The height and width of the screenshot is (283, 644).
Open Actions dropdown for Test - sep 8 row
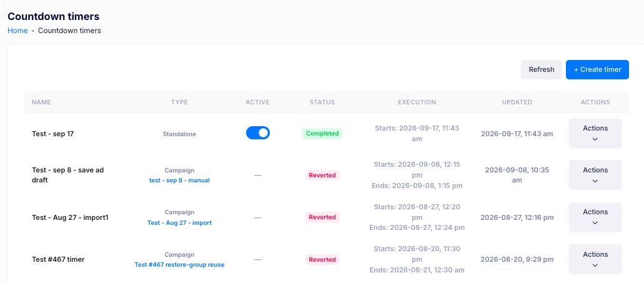tap(595, 175)
